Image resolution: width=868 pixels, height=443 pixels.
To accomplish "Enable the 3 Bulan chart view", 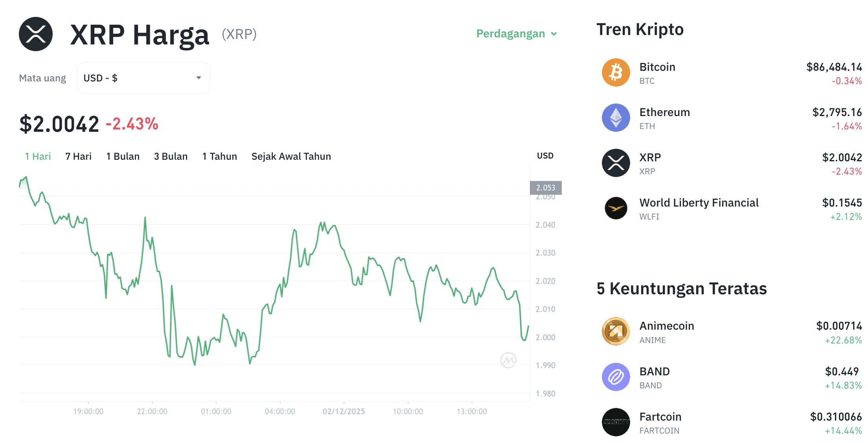I will (171, 156).
